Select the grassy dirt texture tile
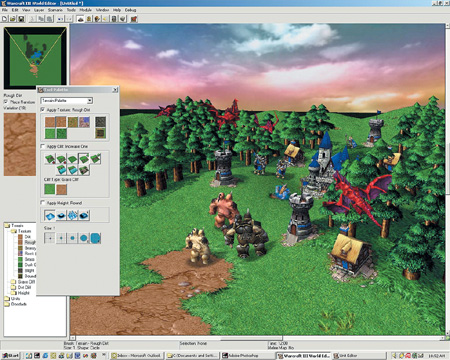Screen dimensions: 450x360 pos(73,122)
